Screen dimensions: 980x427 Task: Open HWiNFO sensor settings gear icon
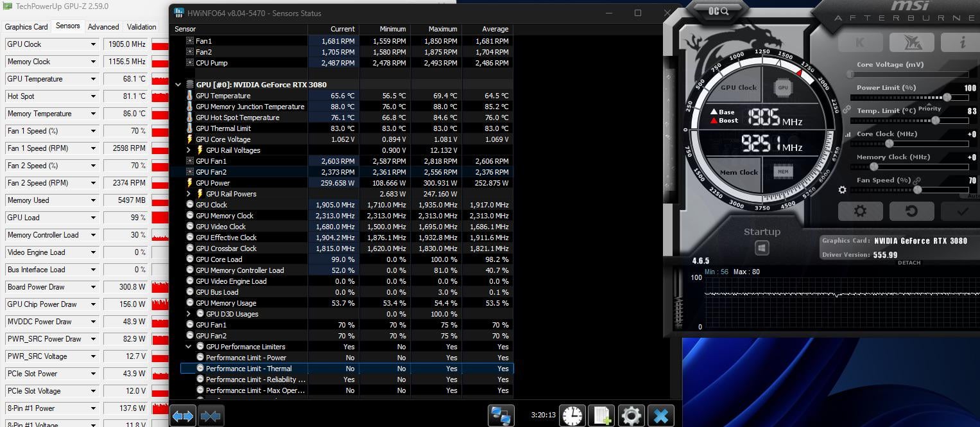click(x=631, y=416)
